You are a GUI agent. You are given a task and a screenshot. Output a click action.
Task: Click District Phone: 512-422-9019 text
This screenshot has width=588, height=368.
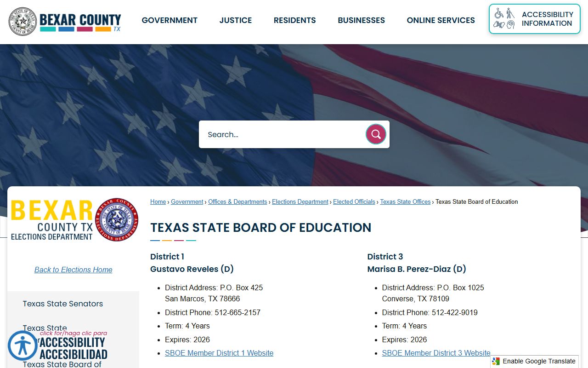tap(430, 313)
